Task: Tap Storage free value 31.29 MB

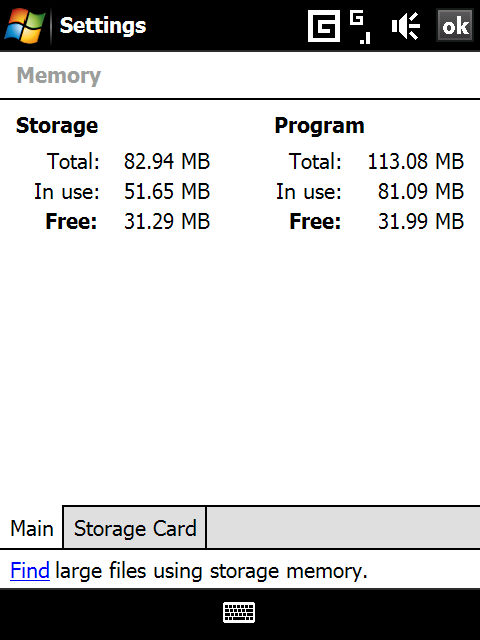Action: coord(167,221)
